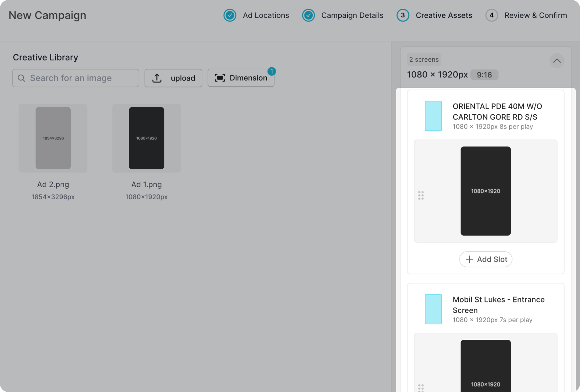Click the New Campaign page title

coord(47,15)
